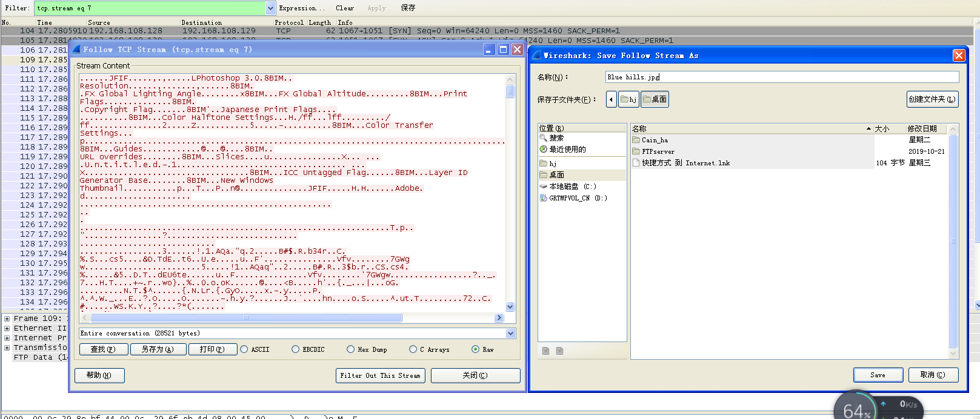Click 打印(P) print button
This screenshot has width=980, height=419.
pyautogui.click(x=212, y=349)
